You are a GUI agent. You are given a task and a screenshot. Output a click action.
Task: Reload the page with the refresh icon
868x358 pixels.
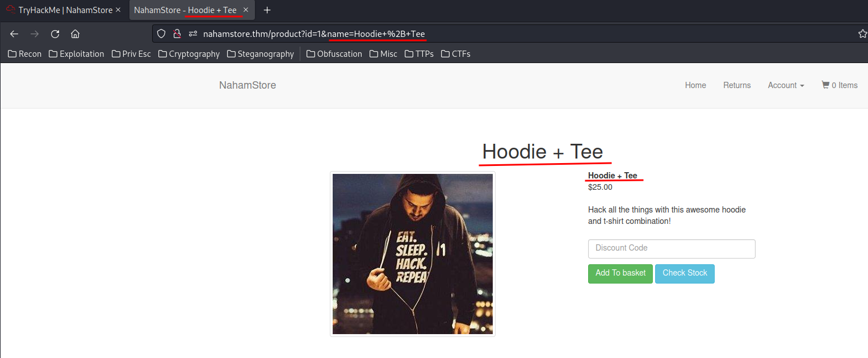(55, 34)
